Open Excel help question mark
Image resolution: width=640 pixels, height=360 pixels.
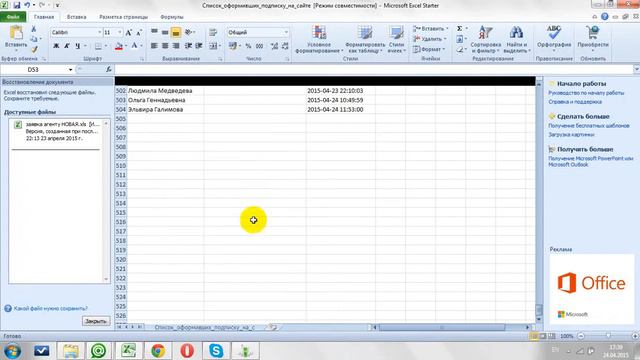(x=604, y=17)
